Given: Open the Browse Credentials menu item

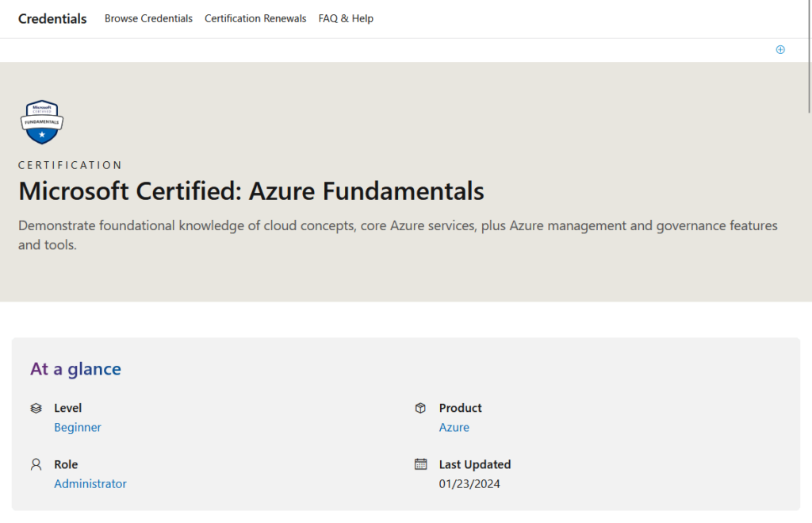Looking at the screenshot, I should [x=148, y=19].
